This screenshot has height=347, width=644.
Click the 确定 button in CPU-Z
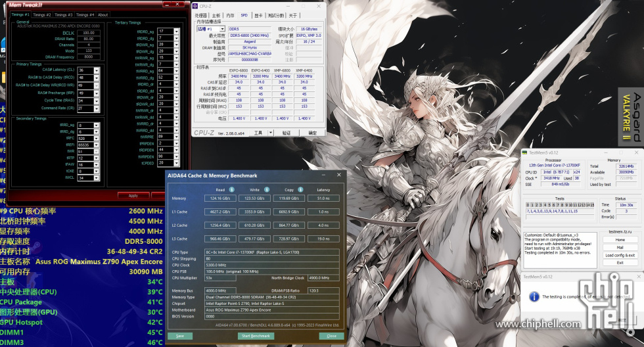(x=313, y=133)
